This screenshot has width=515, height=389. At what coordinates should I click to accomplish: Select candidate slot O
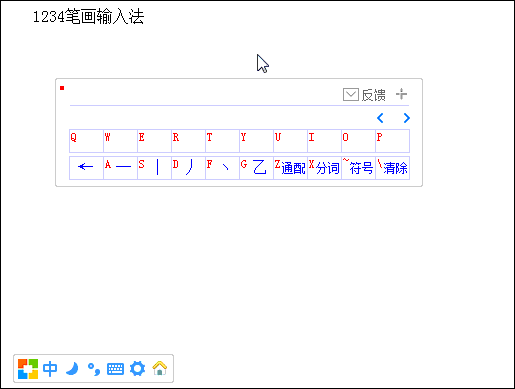click(358, 141)
